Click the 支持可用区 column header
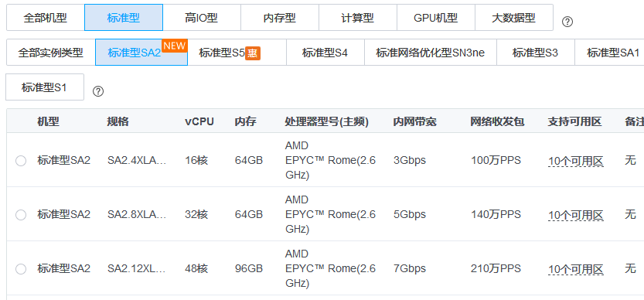The image size is (644, 300). tap(574, 121)
